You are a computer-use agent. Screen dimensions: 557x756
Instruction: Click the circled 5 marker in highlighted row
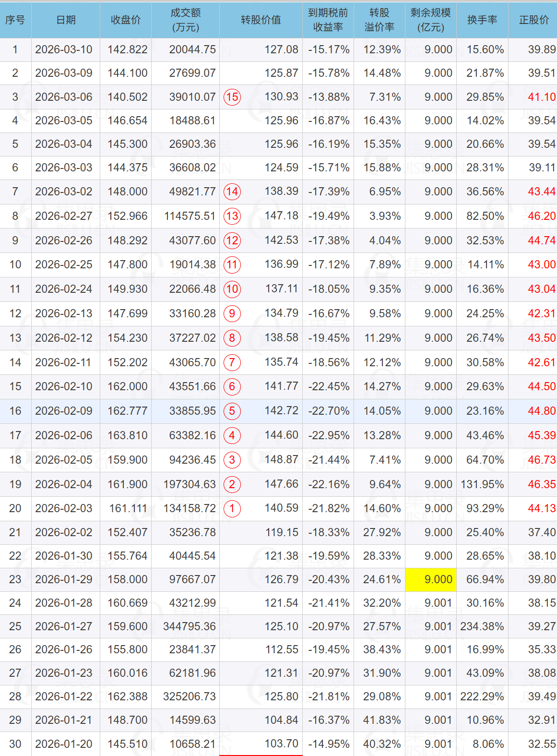pyautogui.click(x=232, y=411)
